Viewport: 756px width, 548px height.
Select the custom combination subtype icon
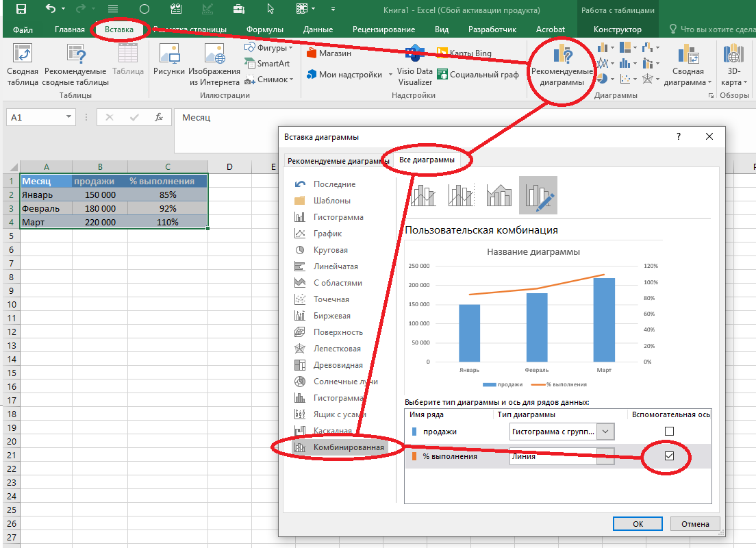point(538,195)
